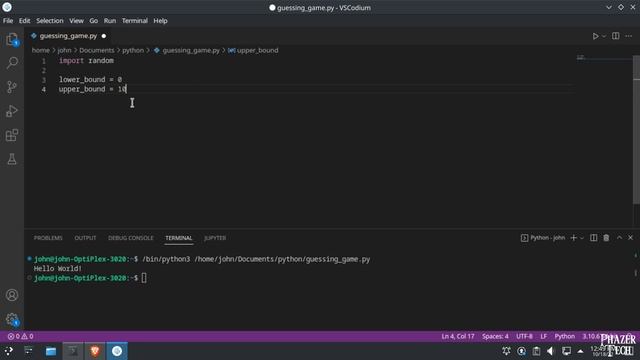Close guessing_game.py tab via unsaved dot
640x360 pixels.
point(104,36)
